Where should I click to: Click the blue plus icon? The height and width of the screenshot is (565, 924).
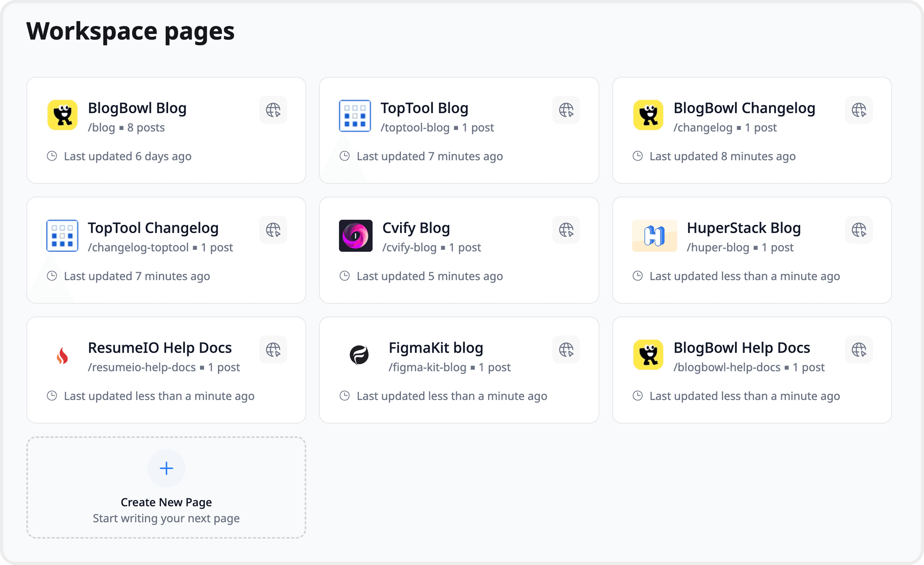[x=166, y=468]
